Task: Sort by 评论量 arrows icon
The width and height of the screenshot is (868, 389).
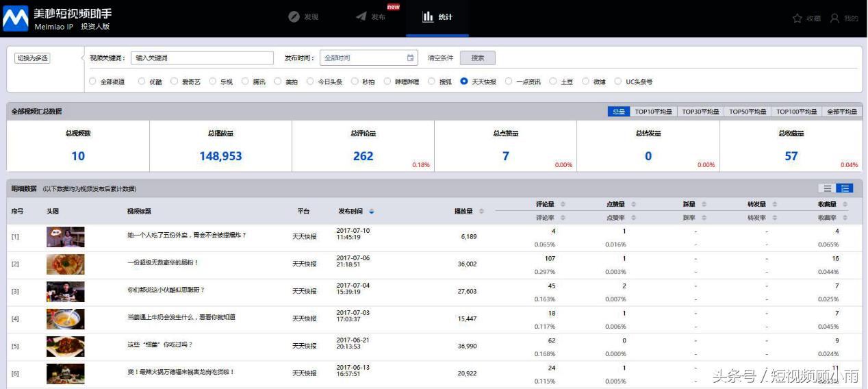Action: (x=563, y=204)
